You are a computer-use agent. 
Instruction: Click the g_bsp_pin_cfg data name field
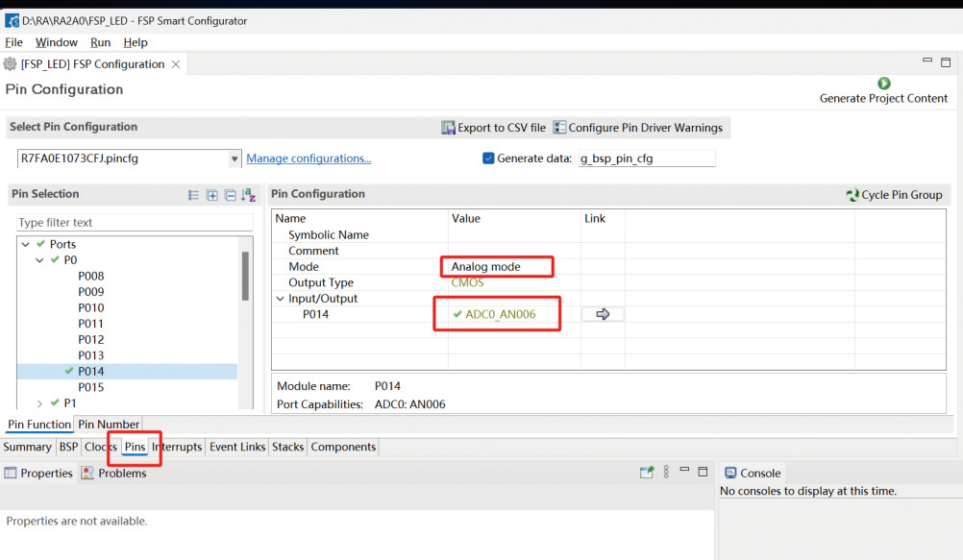(x=647, y=158)
